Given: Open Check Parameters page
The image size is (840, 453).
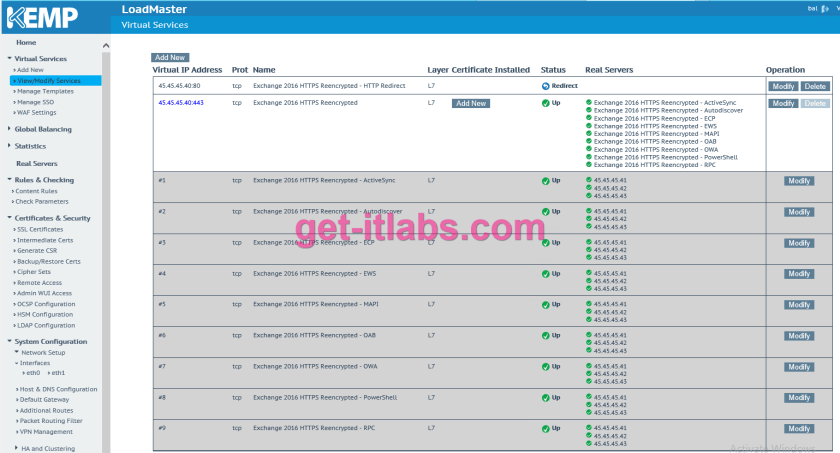Looking at the screenshot, I should (42, 202).
